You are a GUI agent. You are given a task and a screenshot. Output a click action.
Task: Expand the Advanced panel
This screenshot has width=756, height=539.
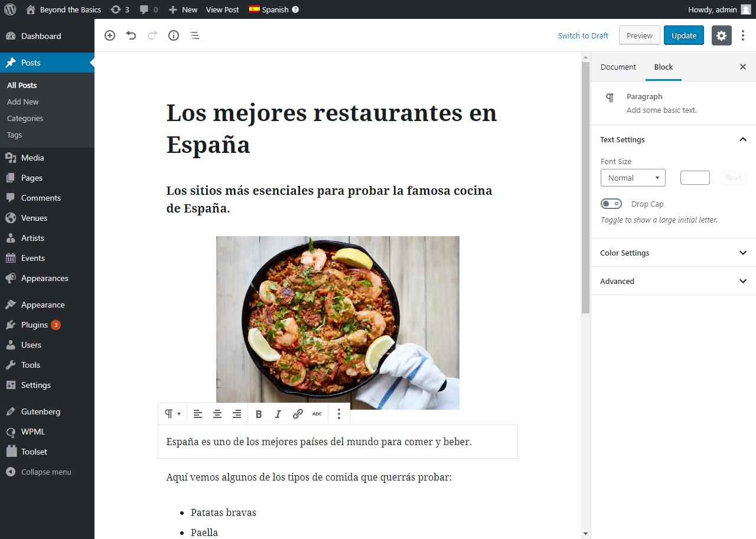673,281
